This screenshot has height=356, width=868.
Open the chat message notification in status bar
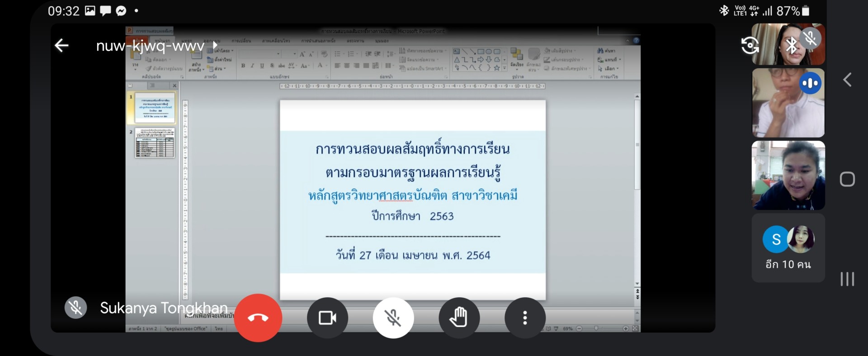tap(105, 11)
